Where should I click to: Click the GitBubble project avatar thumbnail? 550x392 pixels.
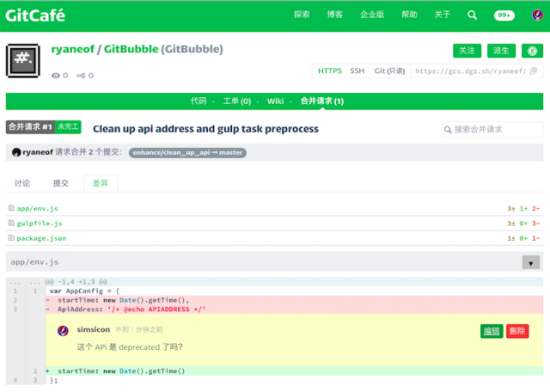23,61
